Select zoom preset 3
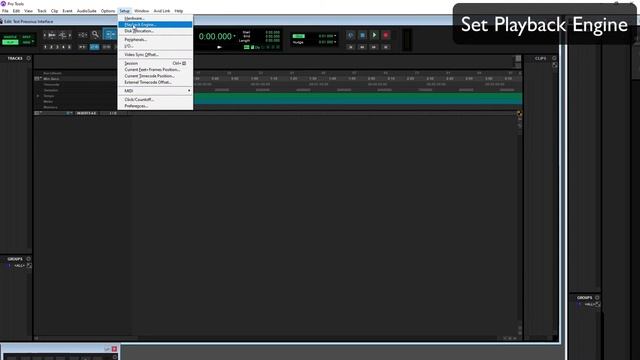640x360 pixels. click(57, 47)
